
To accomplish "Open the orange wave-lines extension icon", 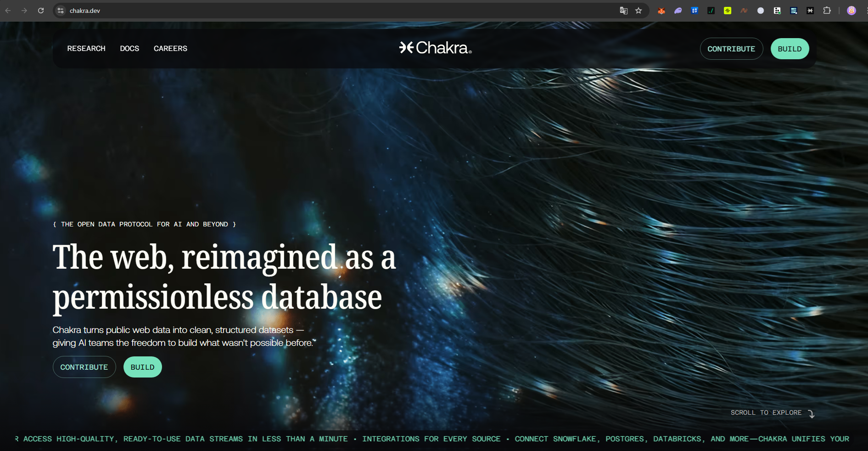I will [x=744, y=11].
